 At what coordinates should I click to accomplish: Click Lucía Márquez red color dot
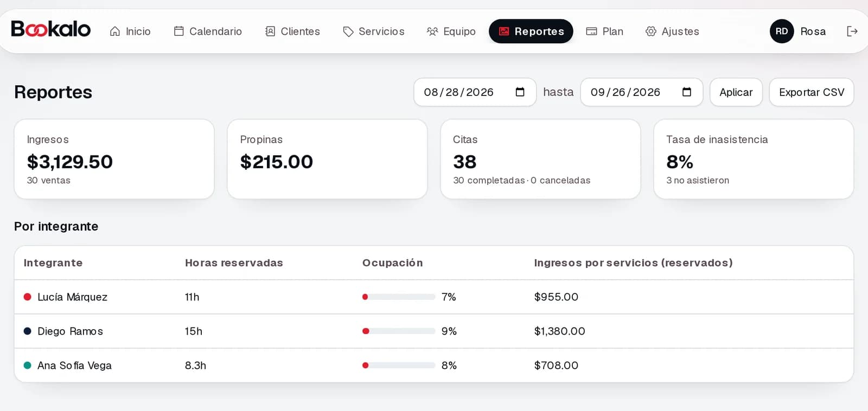27,297
